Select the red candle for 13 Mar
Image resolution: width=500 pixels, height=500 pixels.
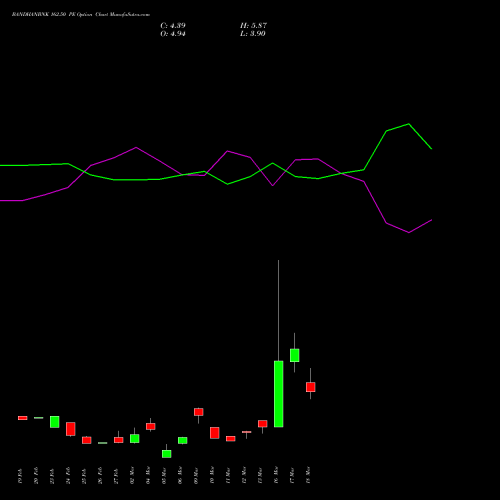[x=263, y=424]
